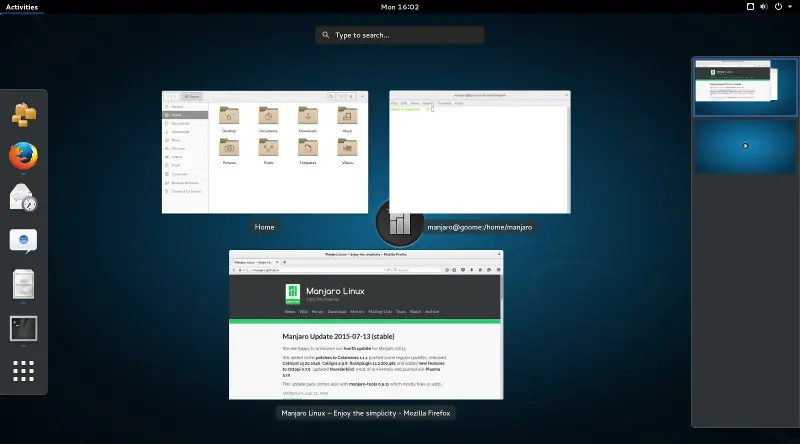The height and width of the screenshot is (444, 800).
Task: Click the volume icon in top bar
Action: 764,7
